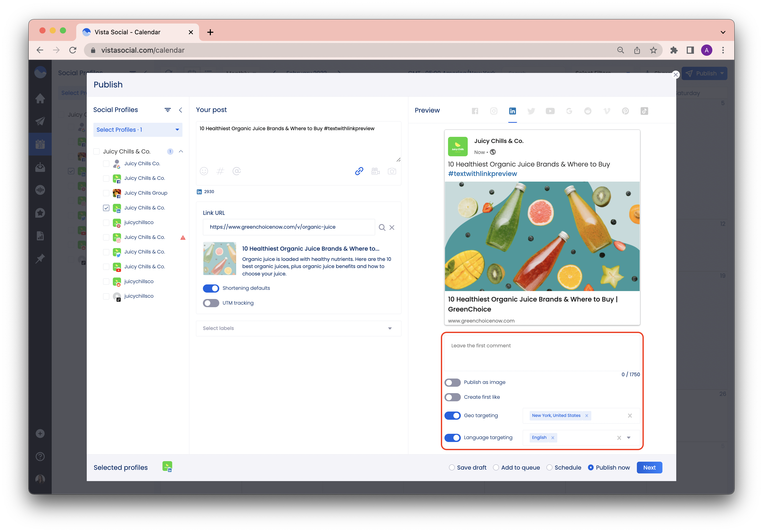This screenshot has height=532, width=763.
Task: Switch preview to YouTube icon
Action: 550,111
